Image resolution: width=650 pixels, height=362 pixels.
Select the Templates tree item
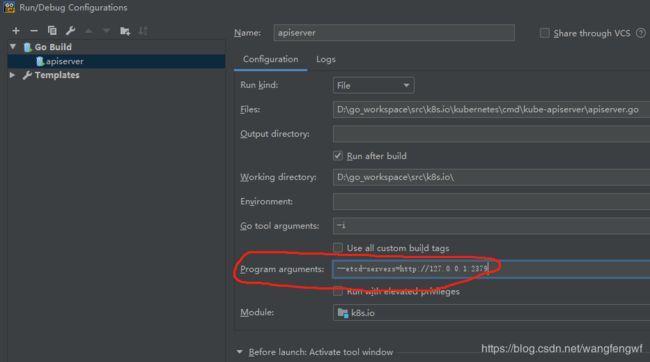(57, 75)
